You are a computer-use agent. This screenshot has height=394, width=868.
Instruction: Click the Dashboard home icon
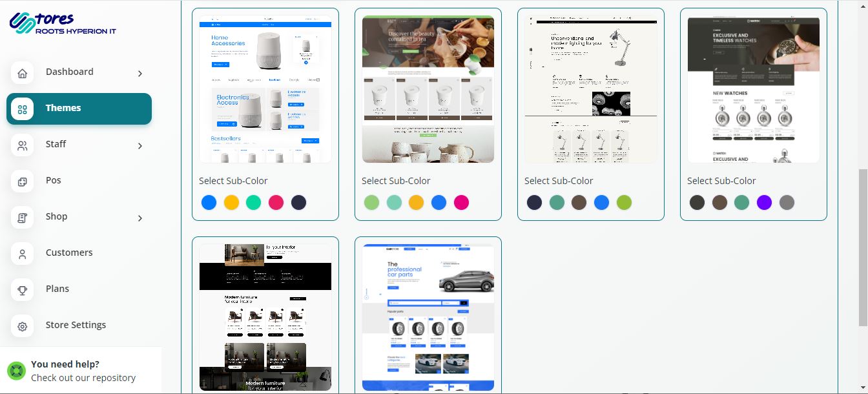tap(23, 73)
